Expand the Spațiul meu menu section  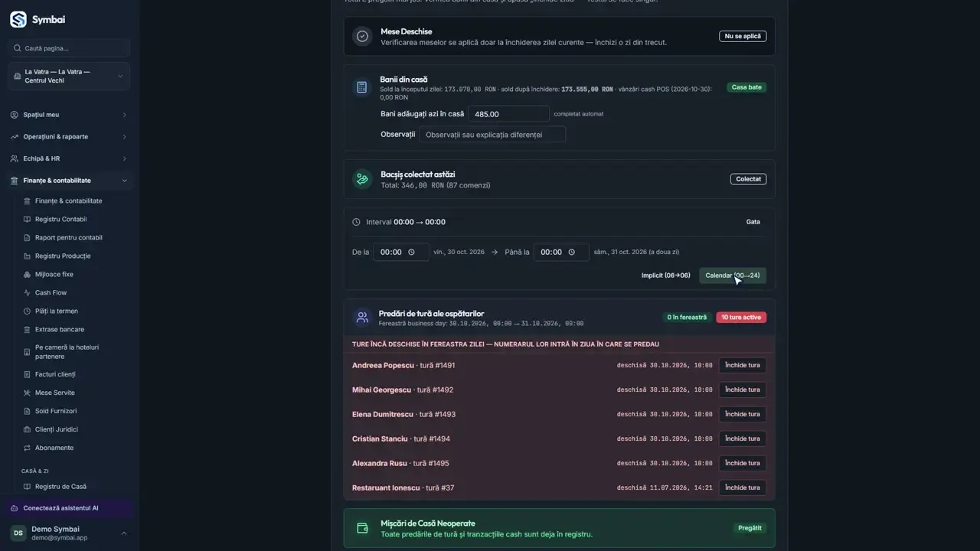point(69,115)
